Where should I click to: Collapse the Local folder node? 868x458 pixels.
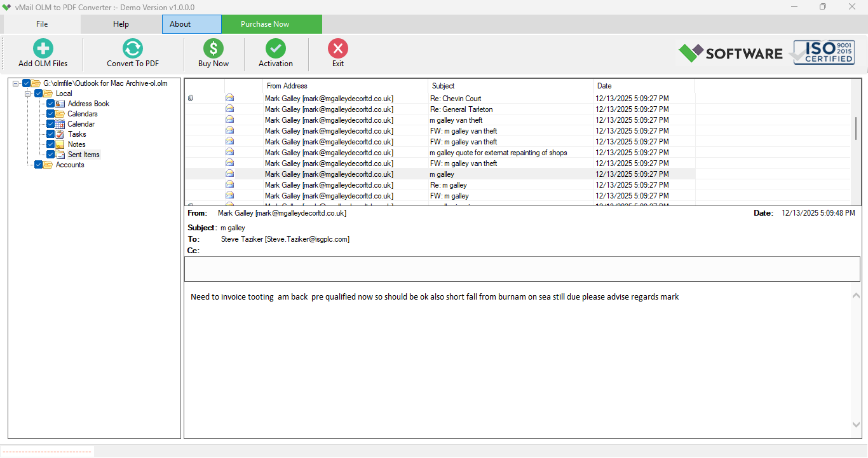[x=27, y=93]
